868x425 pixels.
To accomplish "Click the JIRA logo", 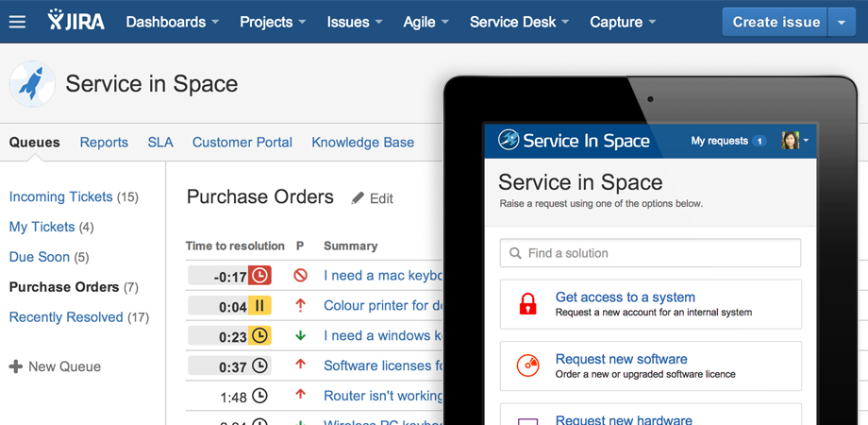I will point(75,21).
